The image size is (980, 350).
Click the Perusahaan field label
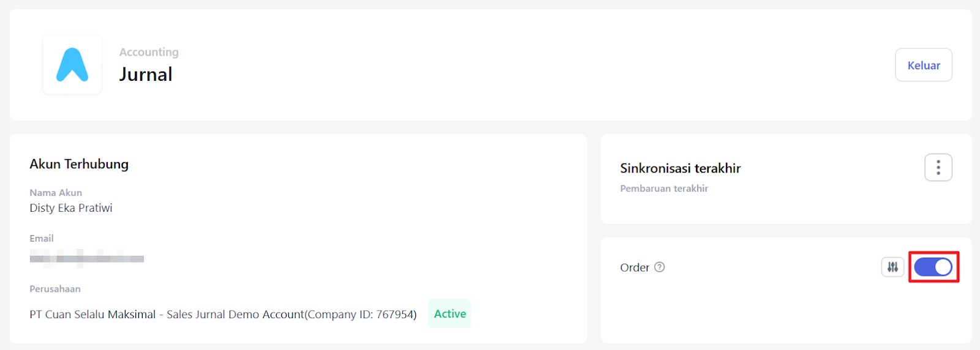click(x=55, y=289)
